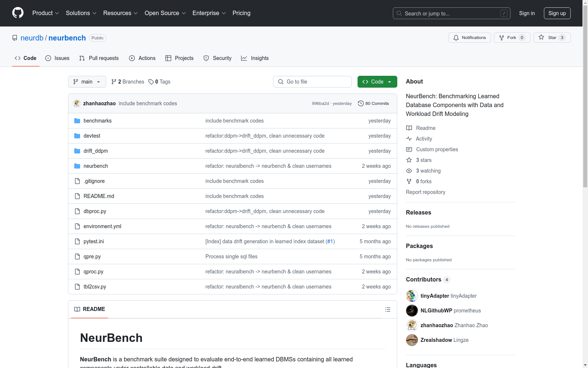Viewport: 588px width, 368px height.
Task: Switch to the Insights tab
Action: pos(255,58)
